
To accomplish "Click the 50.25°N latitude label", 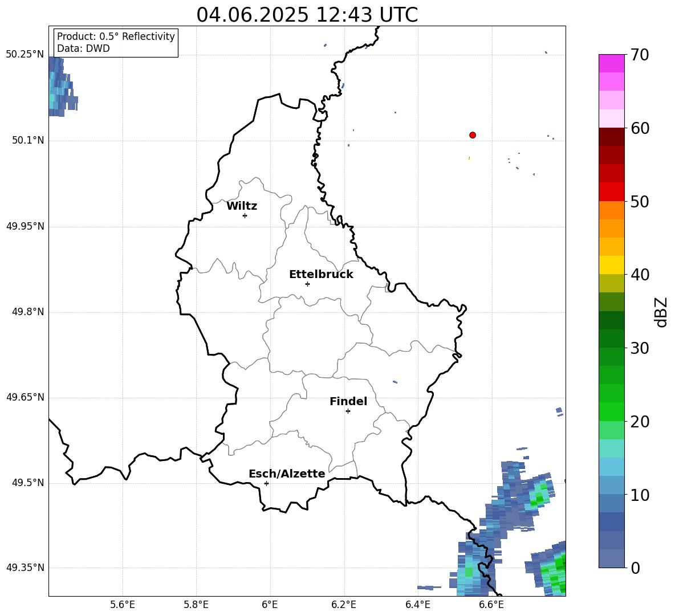I will pyautogui.click(x=25, y=55).
